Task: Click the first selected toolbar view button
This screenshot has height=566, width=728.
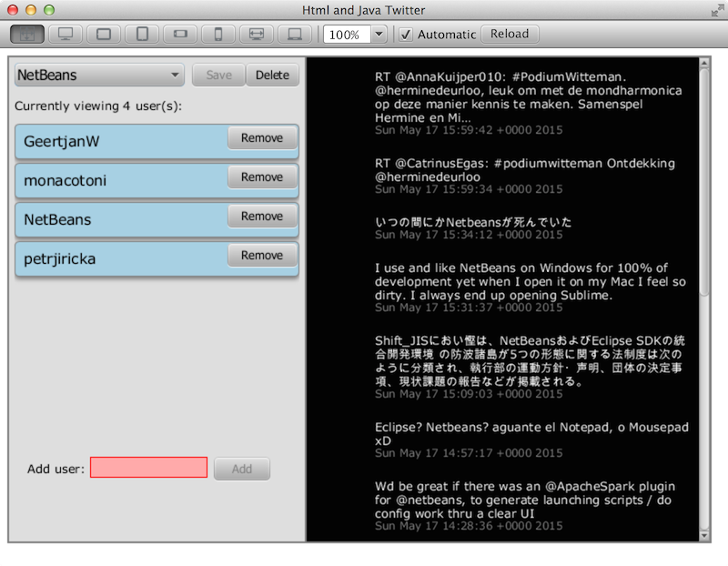Action: pos(27,35)
